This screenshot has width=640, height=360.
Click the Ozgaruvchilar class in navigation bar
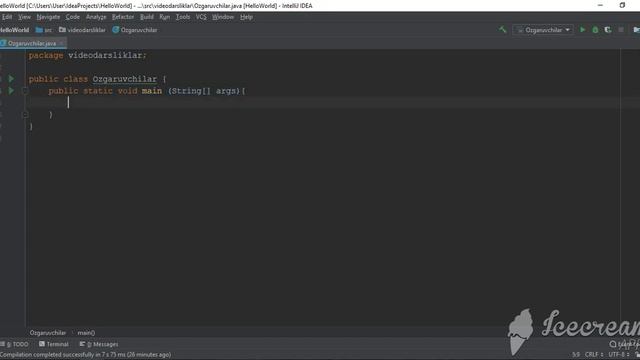135,30
